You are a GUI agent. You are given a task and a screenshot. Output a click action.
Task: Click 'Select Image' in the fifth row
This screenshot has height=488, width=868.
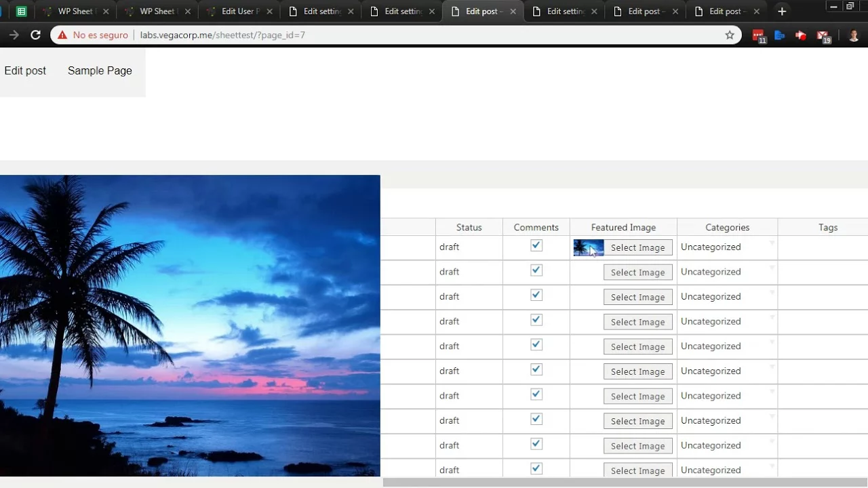click(x=638, y=346)
